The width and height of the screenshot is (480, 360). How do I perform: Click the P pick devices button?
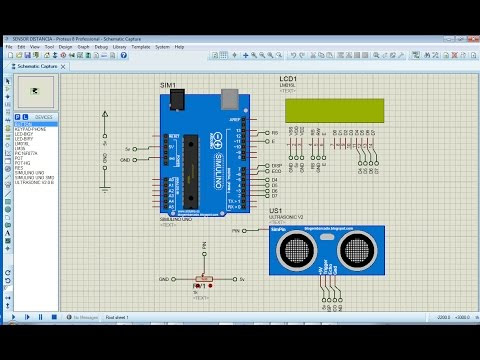(x=18, y=117)
